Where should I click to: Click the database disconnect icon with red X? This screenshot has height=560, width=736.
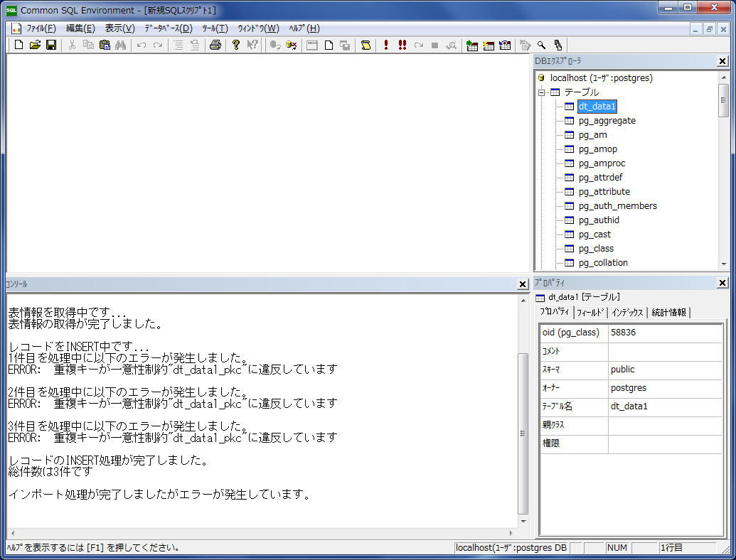point(292,45)
